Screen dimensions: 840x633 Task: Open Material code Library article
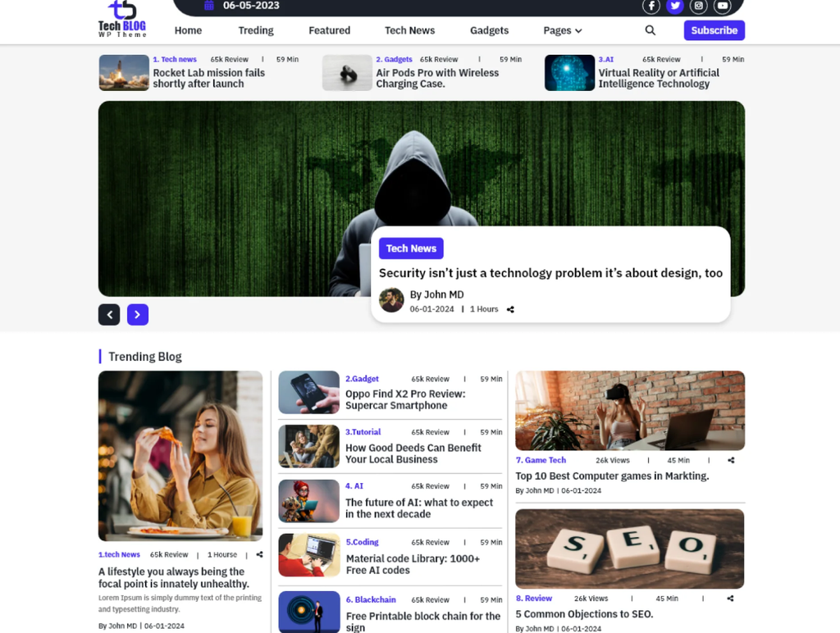tap(413, 564)
